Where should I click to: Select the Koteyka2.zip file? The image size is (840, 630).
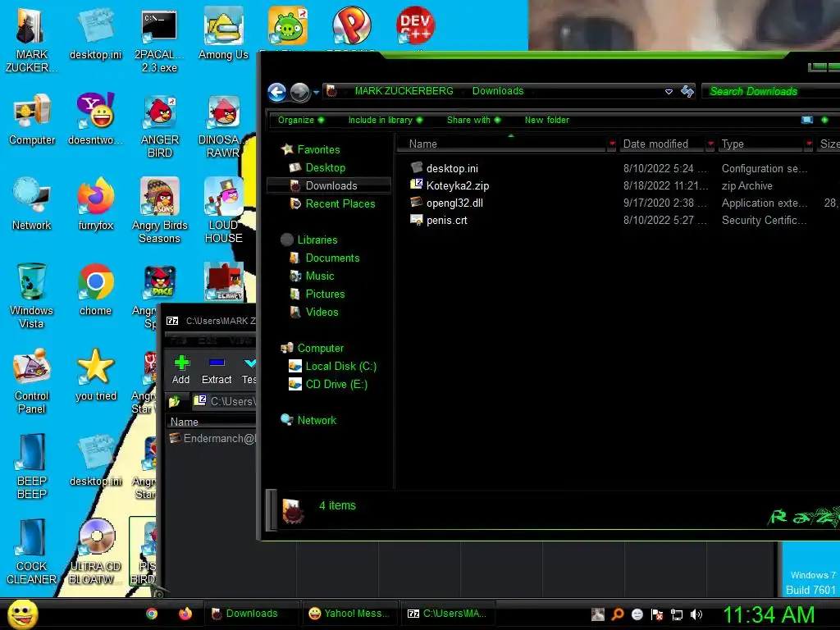(458, 186)
